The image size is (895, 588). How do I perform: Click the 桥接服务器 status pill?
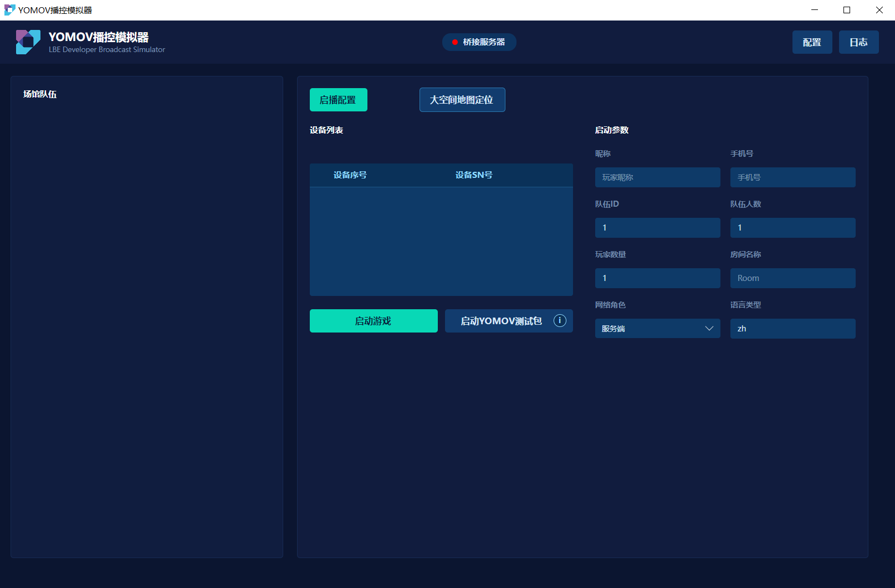[479, 42]
